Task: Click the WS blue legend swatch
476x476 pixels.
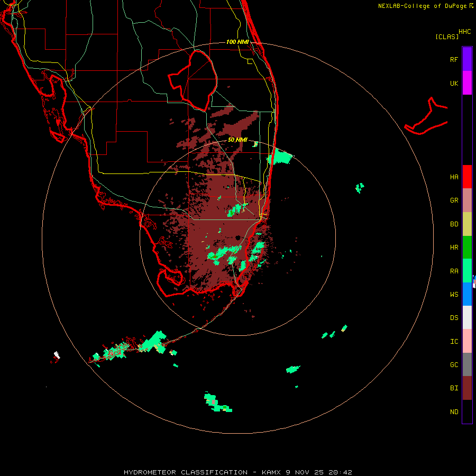Action: point(467,294)
